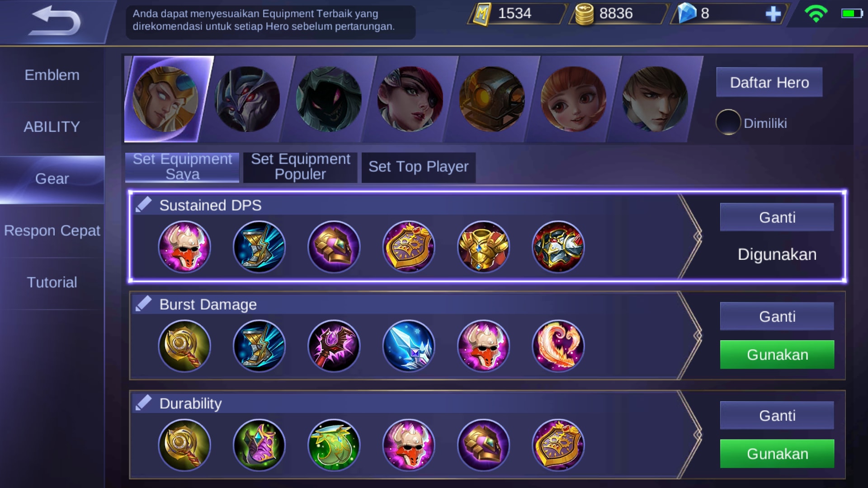This screenshot has height=488, width=868.
Task: Click pencil icon next to Durability
Action: pos(144,403)
